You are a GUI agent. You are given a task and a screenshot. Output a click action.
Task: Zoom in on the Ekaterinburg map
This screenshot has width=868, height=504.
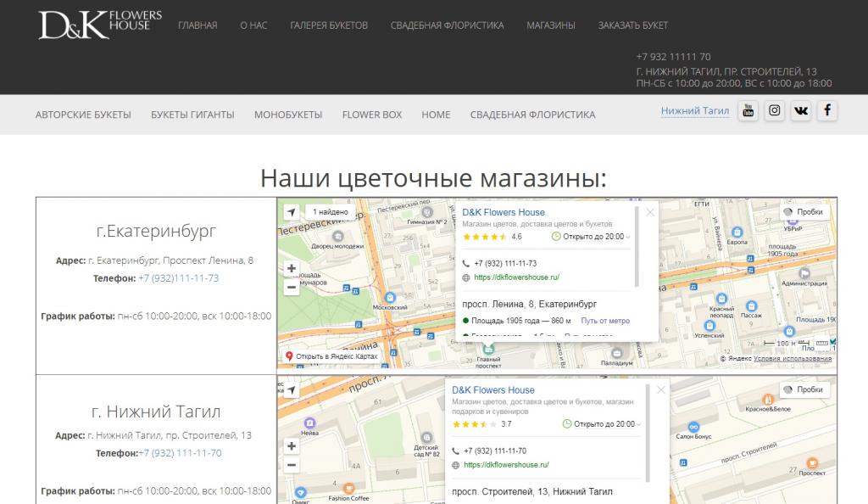pyautogui.click(x=292, y=269)
